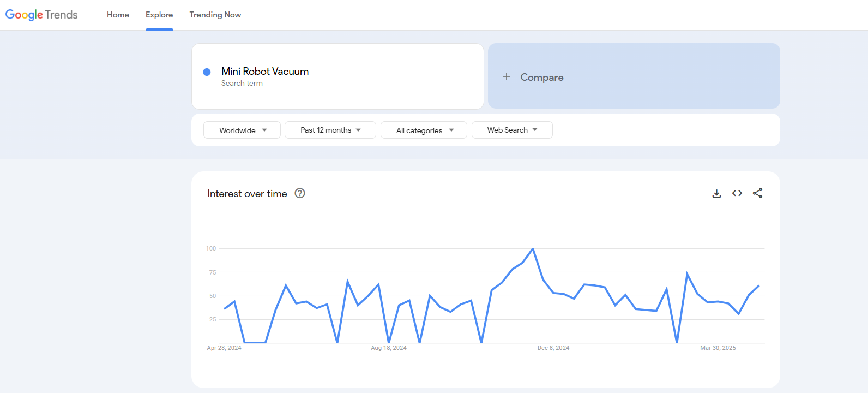Screen dimensions: 868x393
Task: Share the interest over time chart
Action: 757,193
